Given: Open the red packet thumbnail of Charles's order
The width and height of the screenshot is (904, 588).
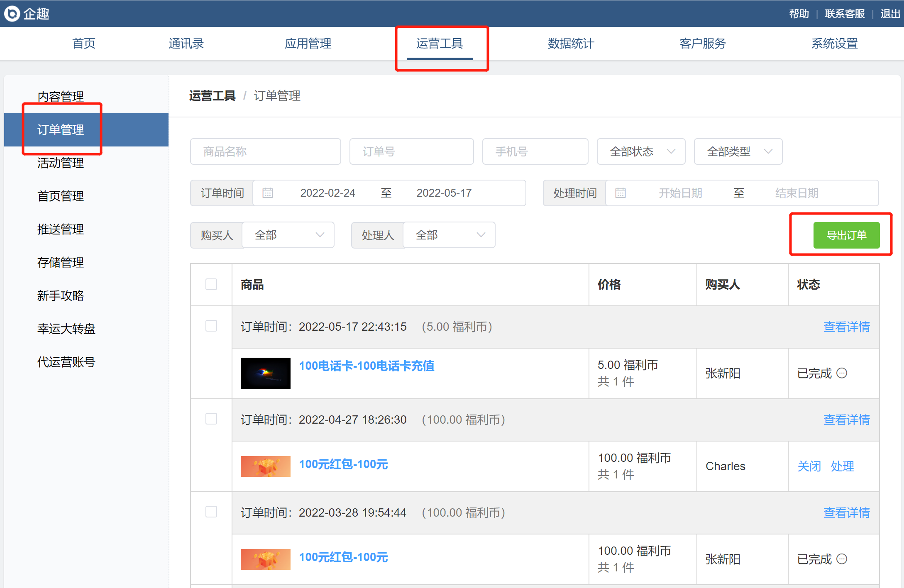Looking at the screenshot, I should [x=266, y=466].
